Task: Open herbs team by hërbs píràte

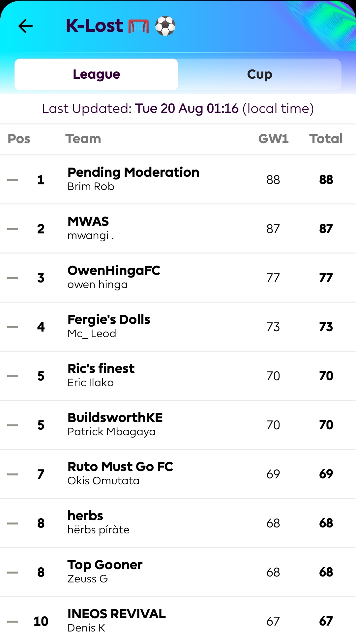Action: (178, 523)
